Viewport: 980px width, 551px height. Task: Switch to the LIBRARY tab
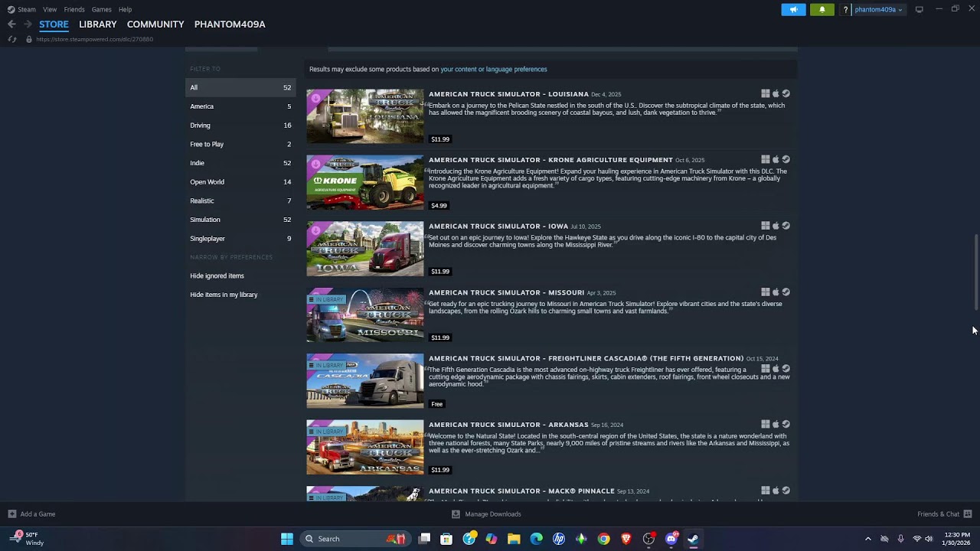click(98, 24)
